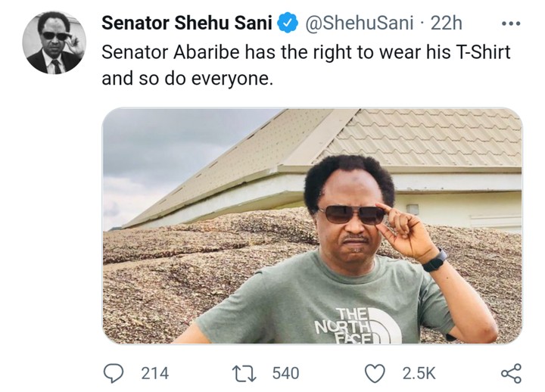Screen dimensions: 545x392
Task: Click the wristwatch in the tweet photo
Action: [435, 260]
